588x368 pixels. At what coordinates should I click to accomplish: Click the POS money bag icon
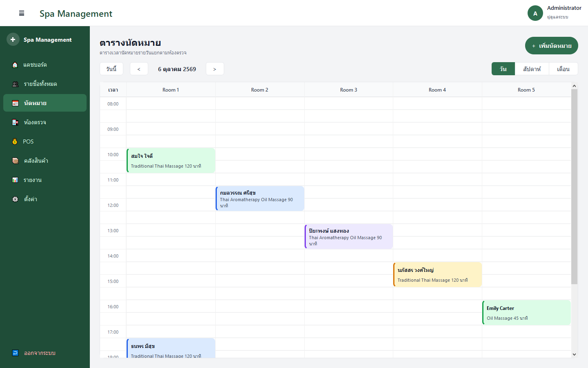tap(15, 141)
